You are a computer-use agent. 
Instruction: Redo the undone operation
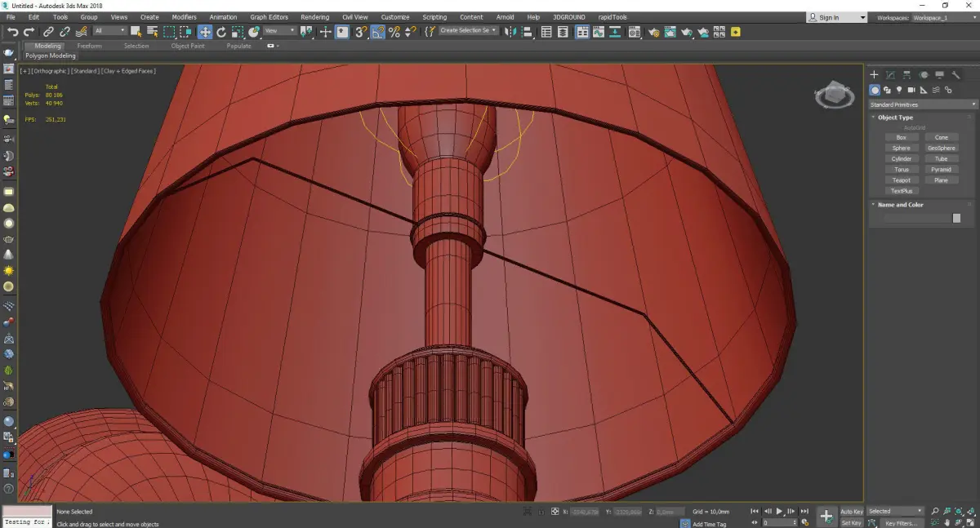pyautogui.click(x=29, y=33)
